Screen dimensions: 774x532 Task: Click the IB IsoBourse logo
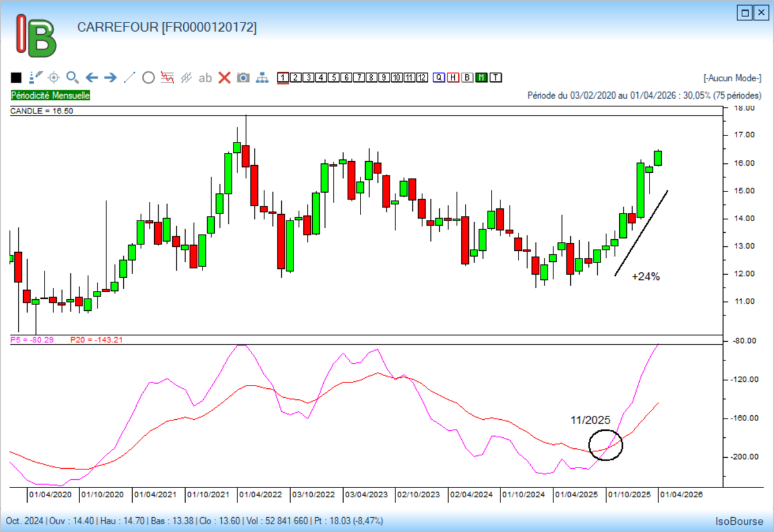point(37,36)
